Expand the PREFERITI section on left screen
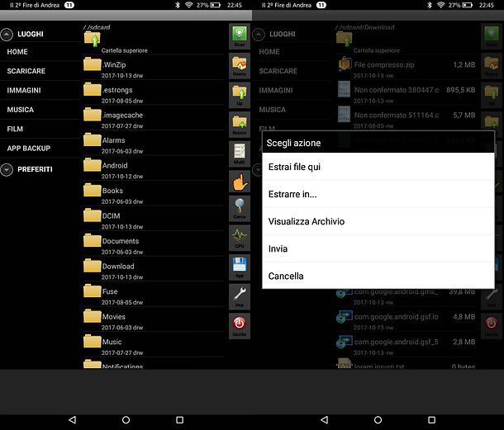 click(7, 169)
